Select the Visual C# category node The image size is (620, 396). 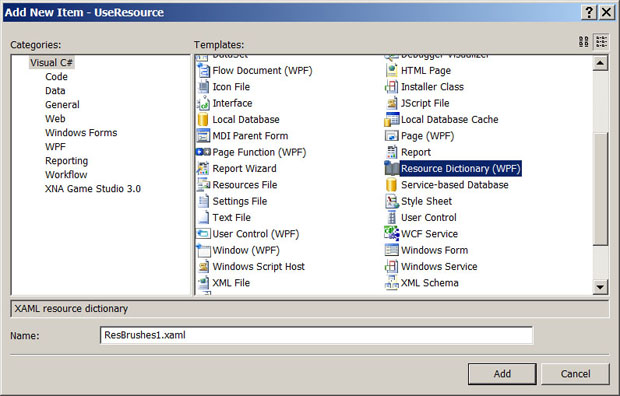pos(51,63)
